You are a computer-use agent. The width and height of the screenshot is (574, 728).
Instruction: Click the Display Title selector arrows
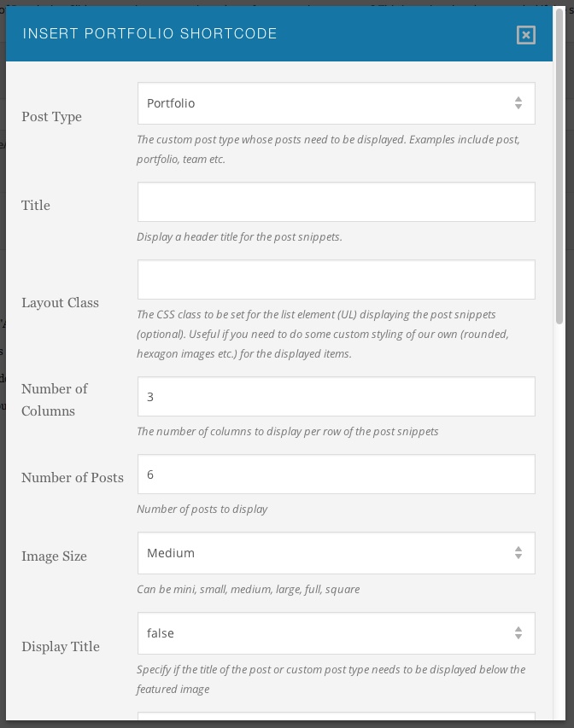518,633
